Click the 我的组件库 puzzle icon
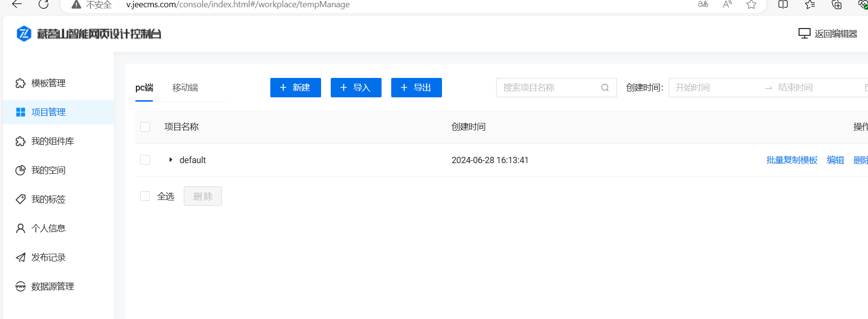Screen dimensions: 868x319 20,141
